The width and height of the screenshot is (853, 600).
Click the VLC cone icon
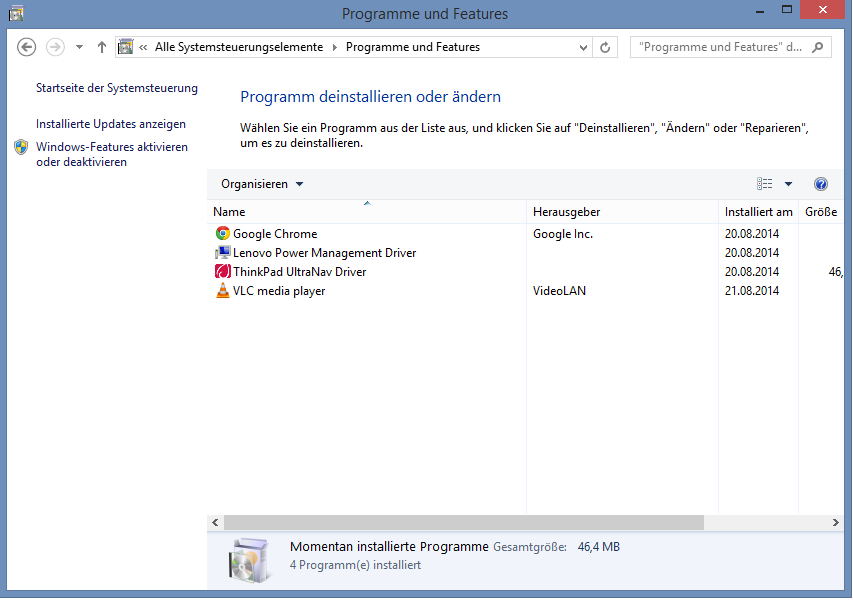222,290
